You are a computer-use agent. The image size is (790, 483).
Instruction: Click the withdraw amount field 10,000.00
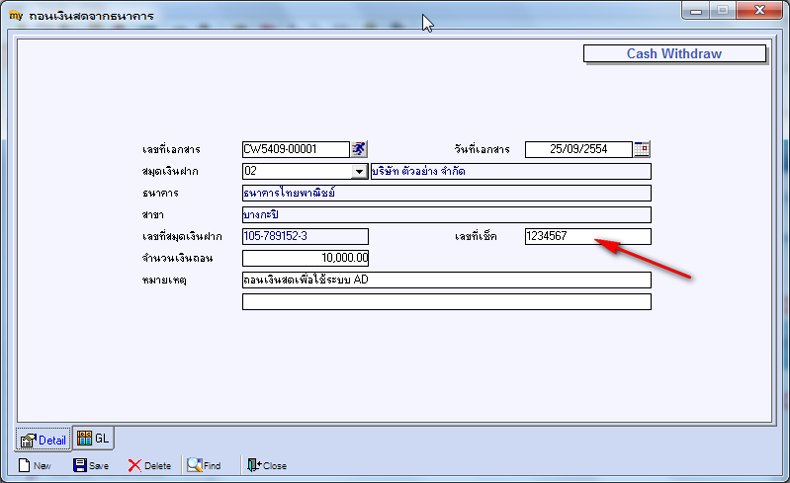click(305, 258)
